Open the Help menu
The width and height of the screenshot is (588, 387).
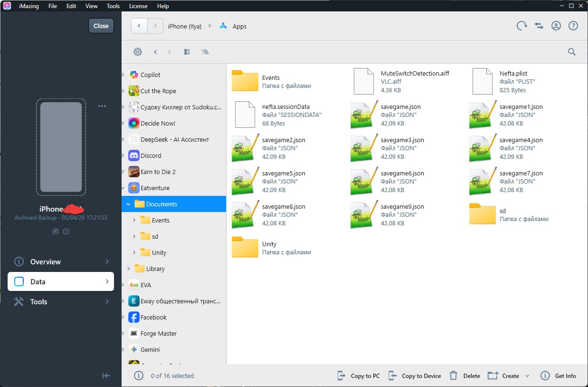(x=163, y=6)
